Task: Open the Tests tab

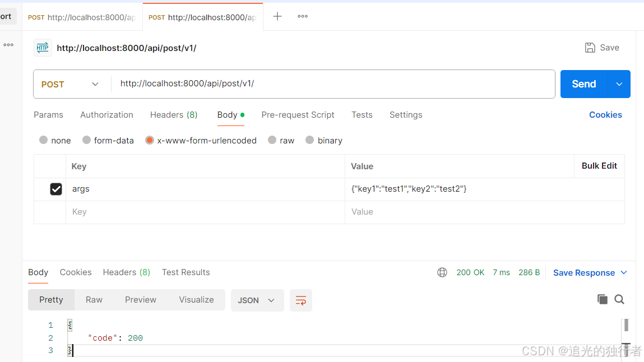Action: (x=362, y=115)
